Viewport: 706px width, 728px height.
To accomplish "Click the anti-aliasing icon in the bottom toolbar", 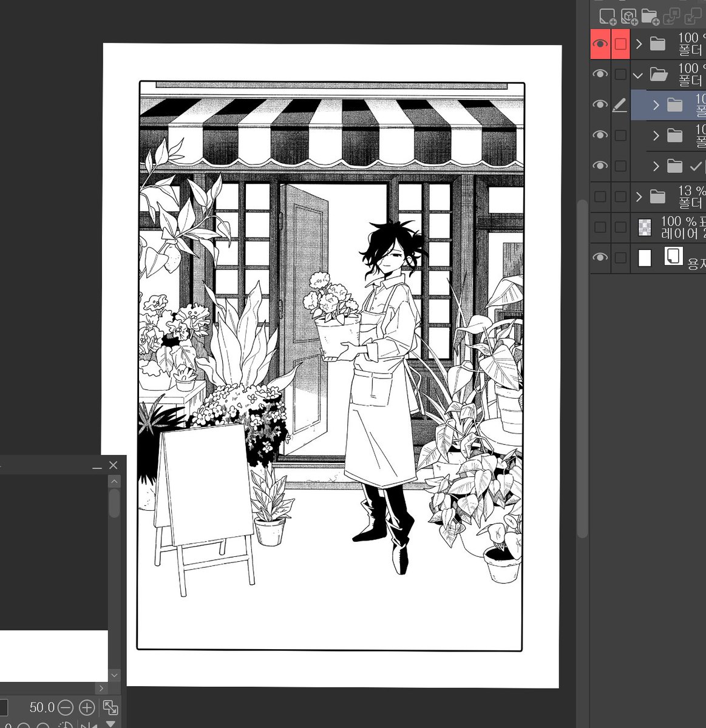I will coord(66,726).
